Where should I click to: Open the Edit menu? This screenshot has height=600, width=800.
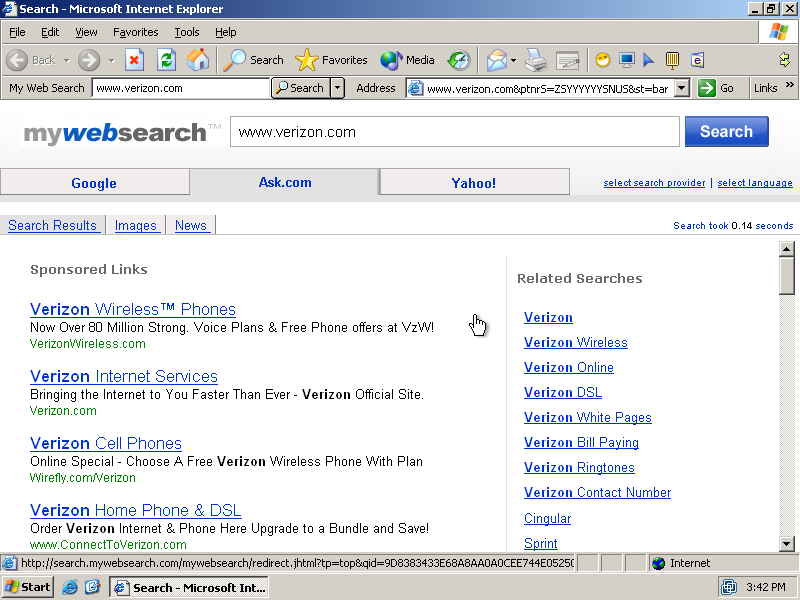pyautogui.click(x=50, y=32)
